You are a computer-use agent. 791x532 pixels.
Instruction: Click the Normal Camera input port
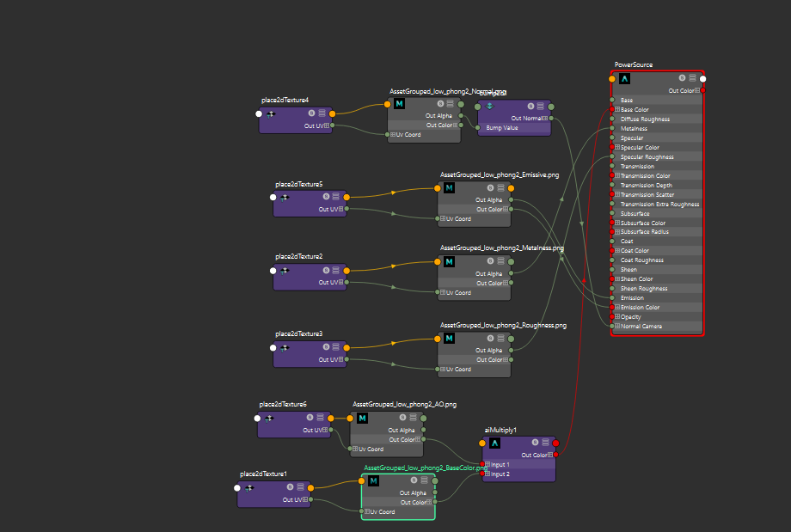[611, 327]
